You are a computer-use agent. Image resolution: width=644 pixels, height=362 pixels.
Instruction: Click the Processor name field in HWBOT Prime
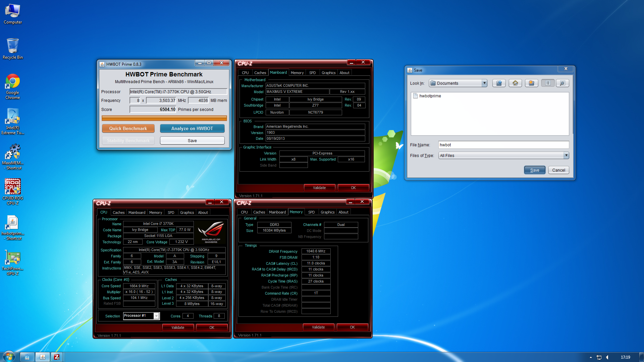pyautogui.click(x=178, y=92)
